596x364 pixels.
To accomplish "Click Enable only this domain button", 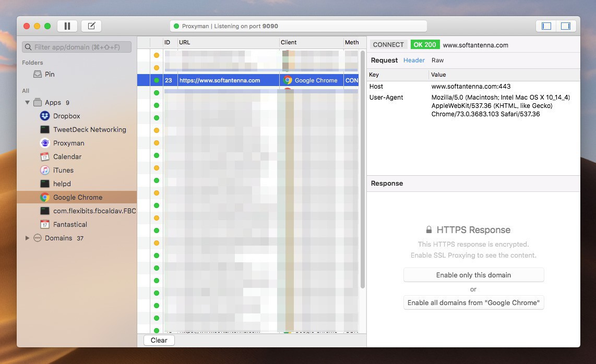I will pos(473,275).
